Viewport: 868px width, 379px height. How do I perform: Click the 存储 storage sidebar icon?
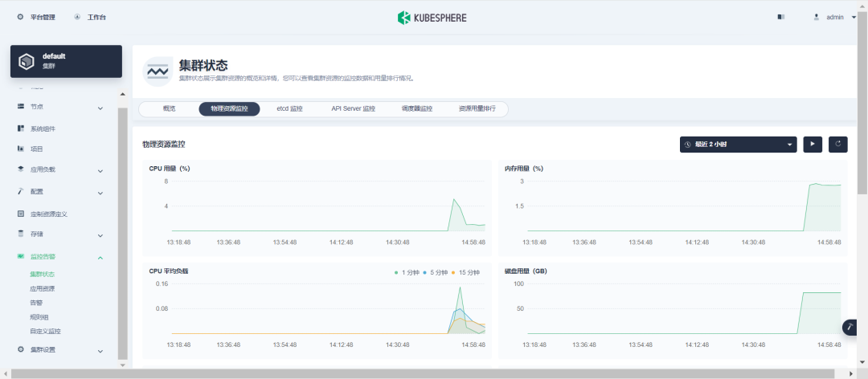coord(20,234)
